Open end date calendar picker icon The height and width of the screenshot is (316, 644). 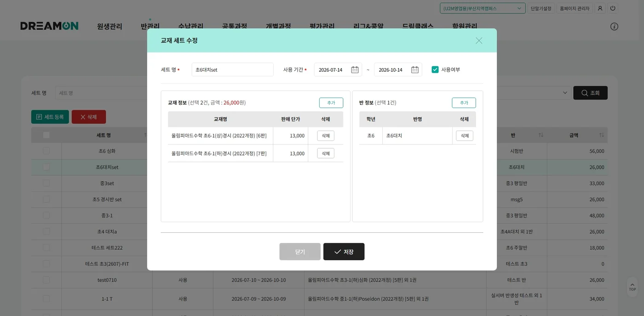point(415,69)
